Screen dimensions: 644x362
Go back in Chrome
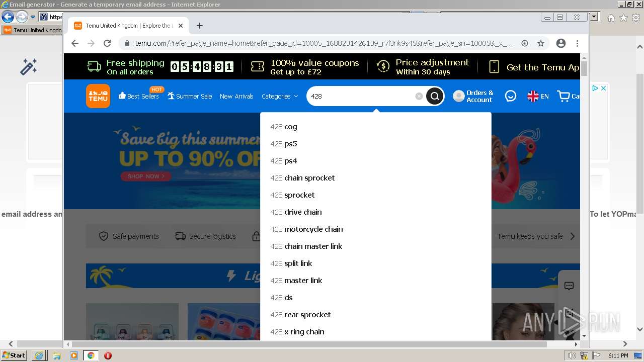(75, 43)
